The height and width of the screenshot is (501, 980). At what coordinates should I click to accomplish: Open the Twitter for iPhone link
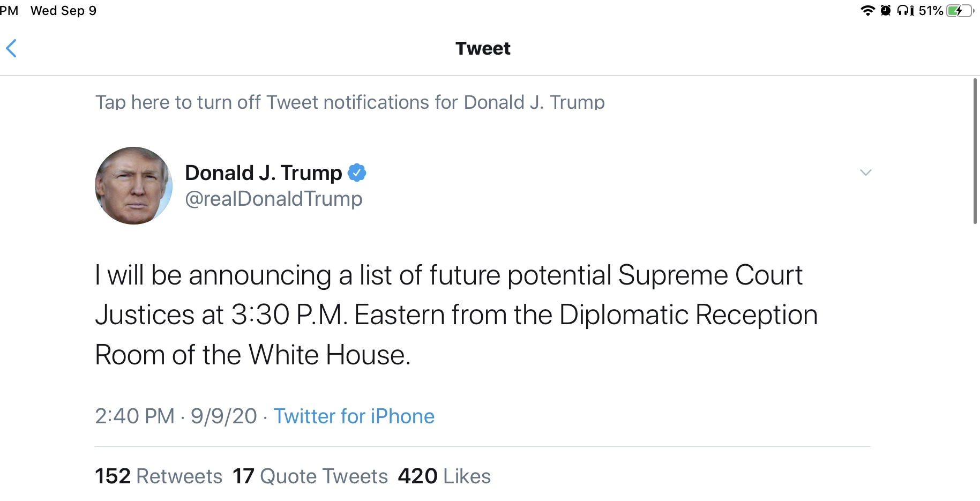click(x=354, y=416)
